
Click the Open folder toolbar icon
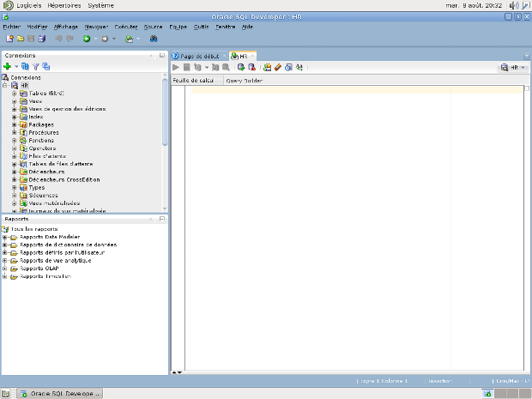point(21,39)
